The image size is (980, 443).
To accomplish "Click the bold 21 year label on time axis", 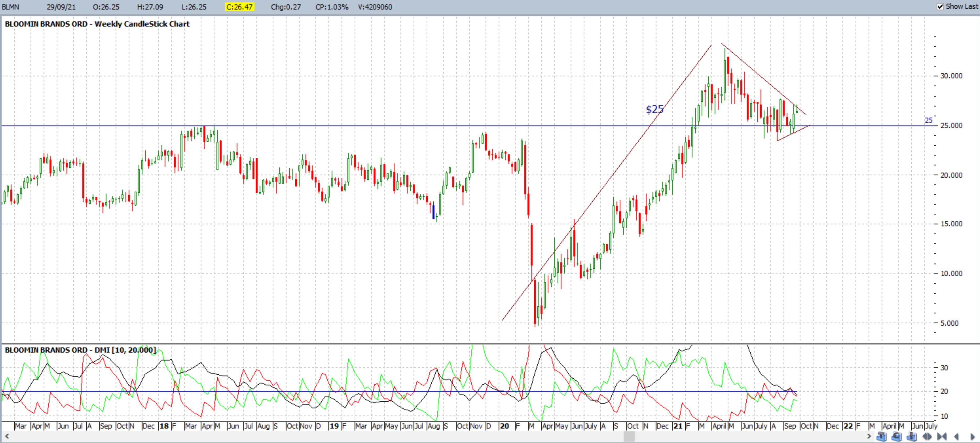I will click(x=678, y=426).
